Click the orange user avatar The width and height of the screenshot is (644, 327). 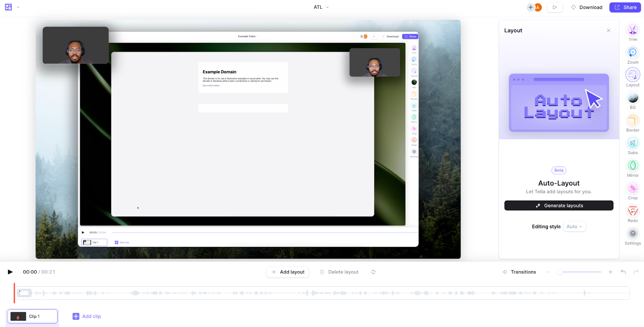click(538, 7)
